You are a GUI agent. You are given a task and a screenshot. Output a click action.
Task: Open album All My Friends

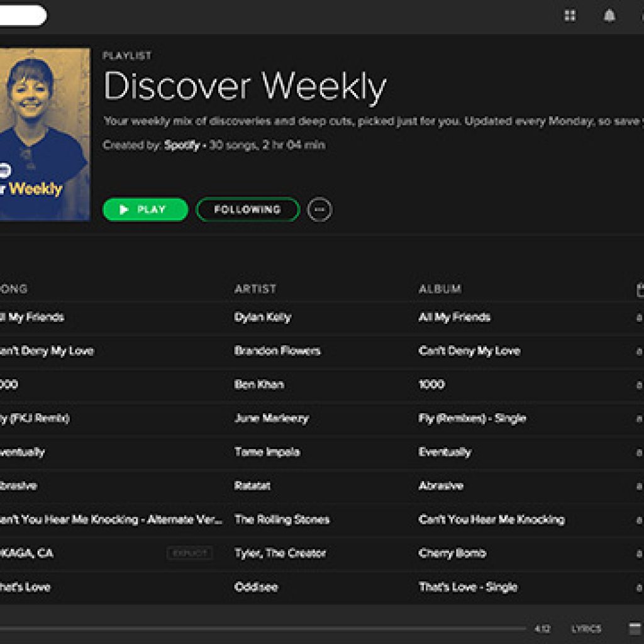tap(454, 318)
